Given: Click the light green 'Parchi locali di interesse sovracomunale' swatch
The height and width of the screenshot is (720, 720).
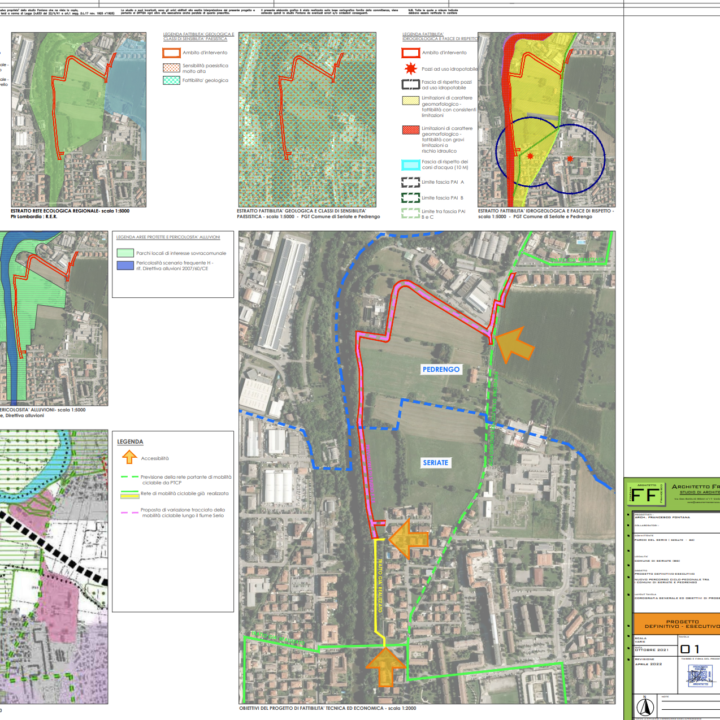Looking at the screenshot, I should coord(125,253).
